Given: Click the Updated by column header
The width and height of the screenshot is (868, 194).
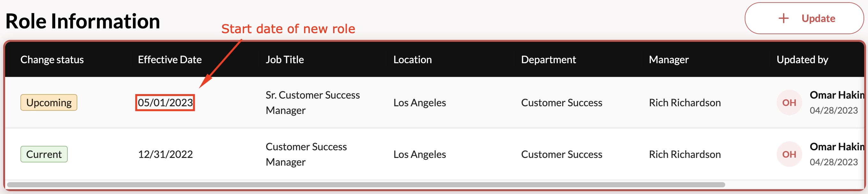Looking at the screenshot, I should coord(802,60).
